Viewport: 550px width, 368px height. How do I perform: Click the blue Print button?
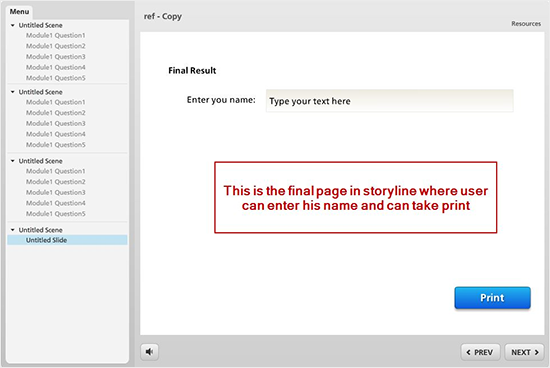point(492,298)
